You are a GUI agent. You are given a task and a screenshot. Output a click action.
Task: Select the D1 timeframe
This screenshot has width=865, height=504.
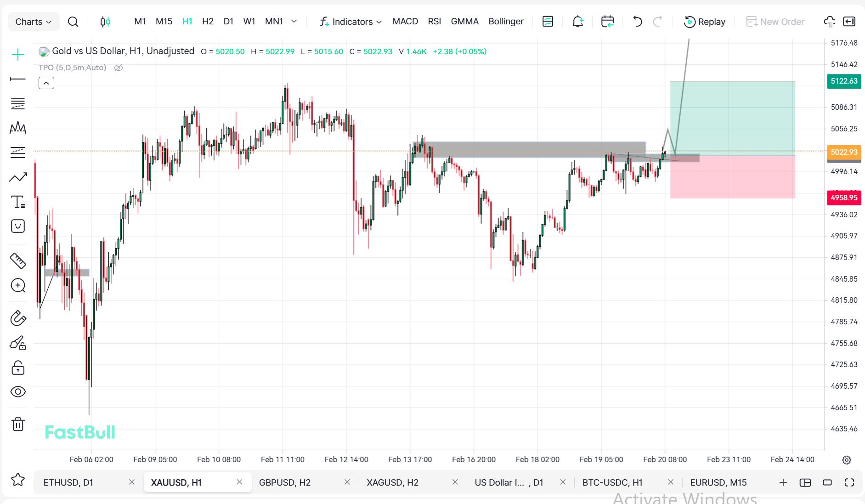[x=228, y=22]
